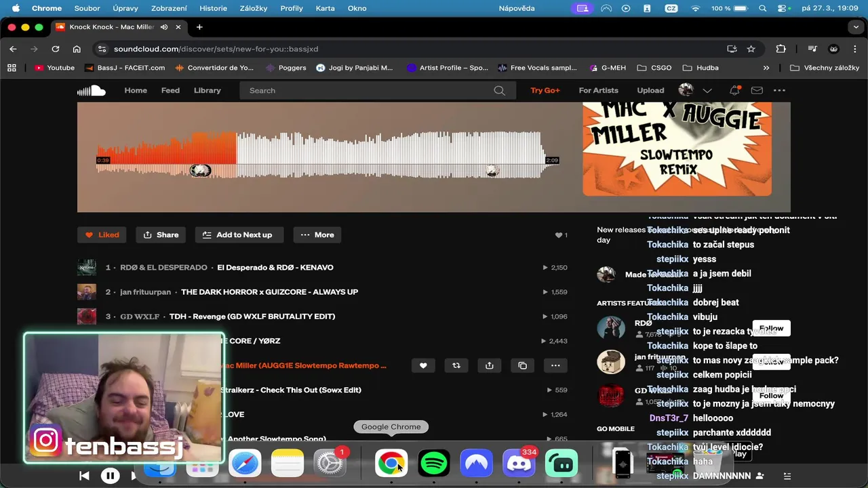Reload the SoundCloud page
The height and width of the screenshot is (488, 868).
[x=56, y=49]
